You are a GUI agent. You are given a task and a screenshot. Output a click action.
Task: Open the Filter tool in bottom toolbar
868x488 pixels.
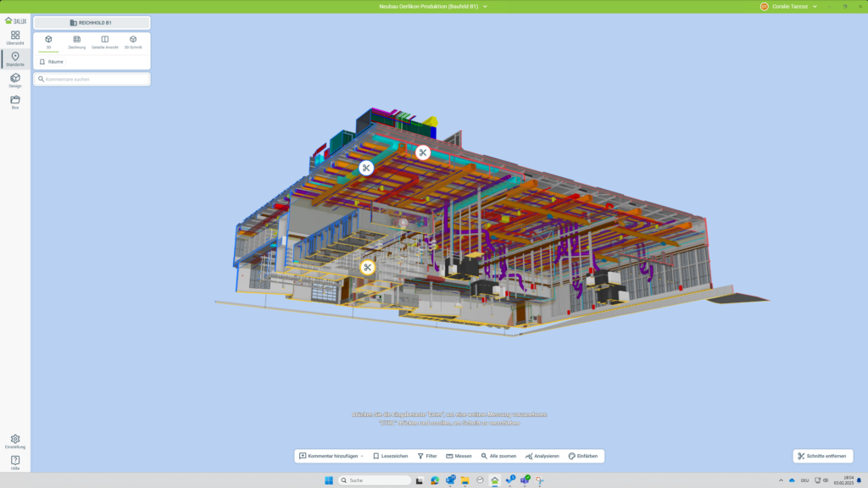point(427,456)
